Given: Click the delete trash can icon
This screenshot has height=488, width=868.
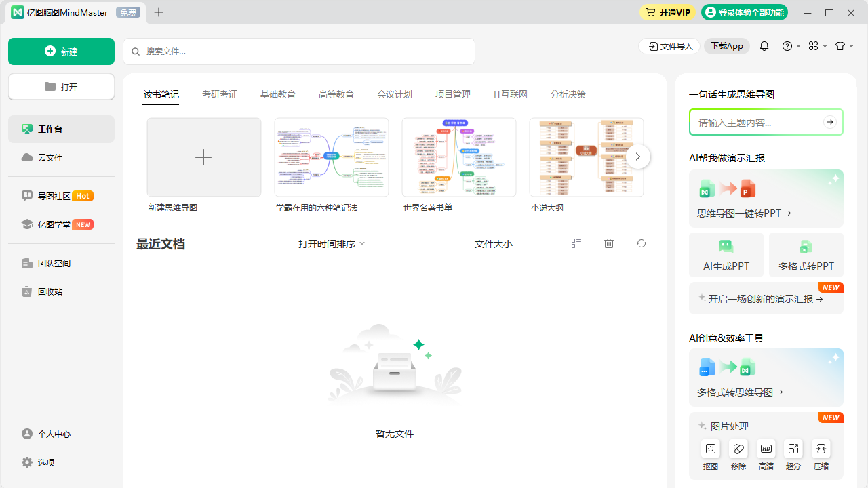Looking at the screenshot, I should point(609,243).
